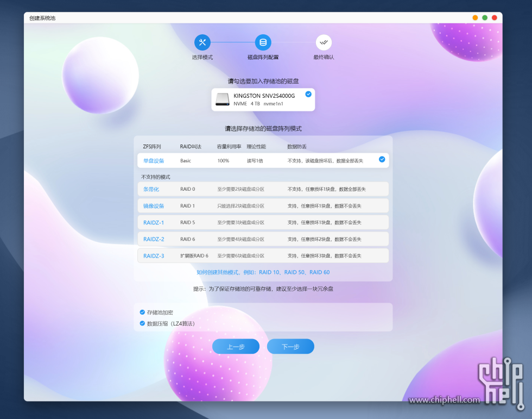Select the 单盘设备 array mode

coord(263,161)
